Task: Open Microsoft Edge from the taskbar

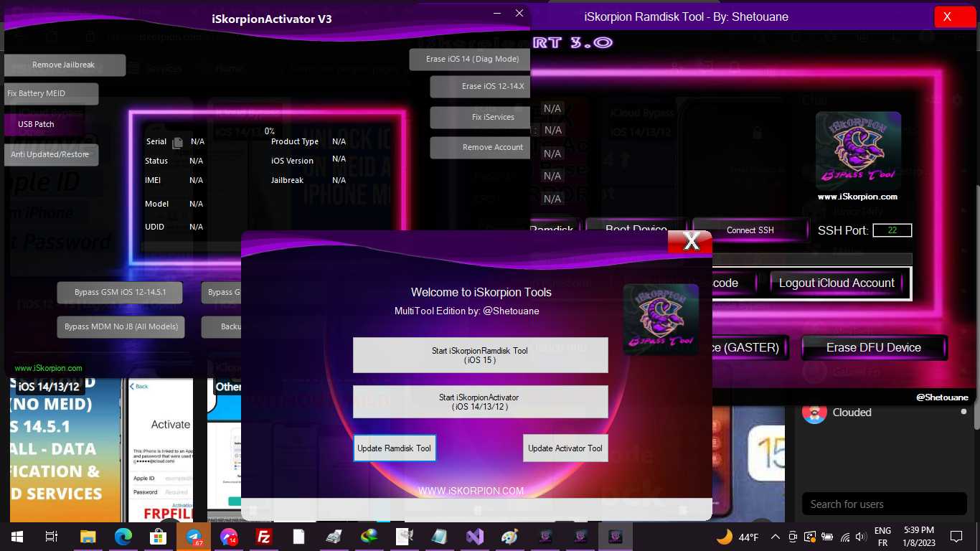Action: (x=123, y=537)
